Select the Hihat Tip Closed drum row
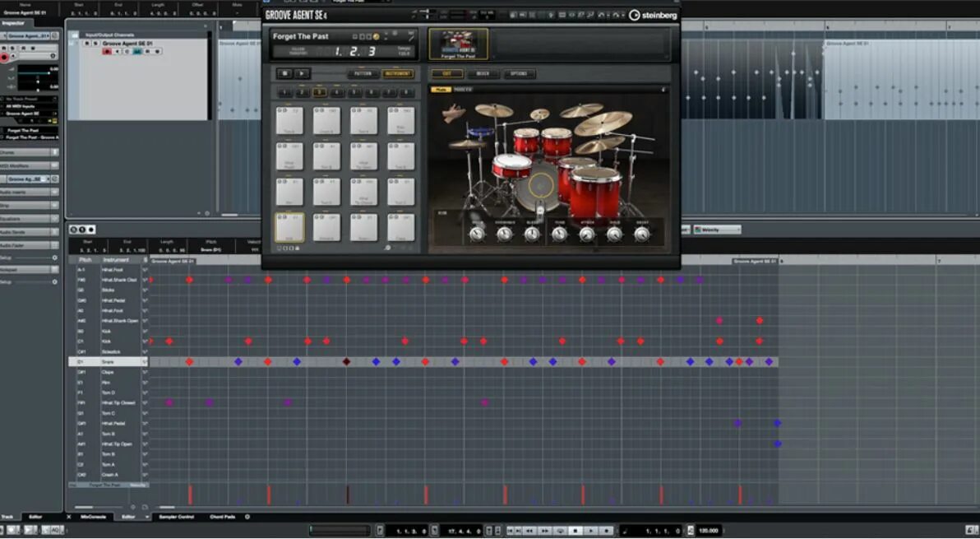 [x=109, y=402]
